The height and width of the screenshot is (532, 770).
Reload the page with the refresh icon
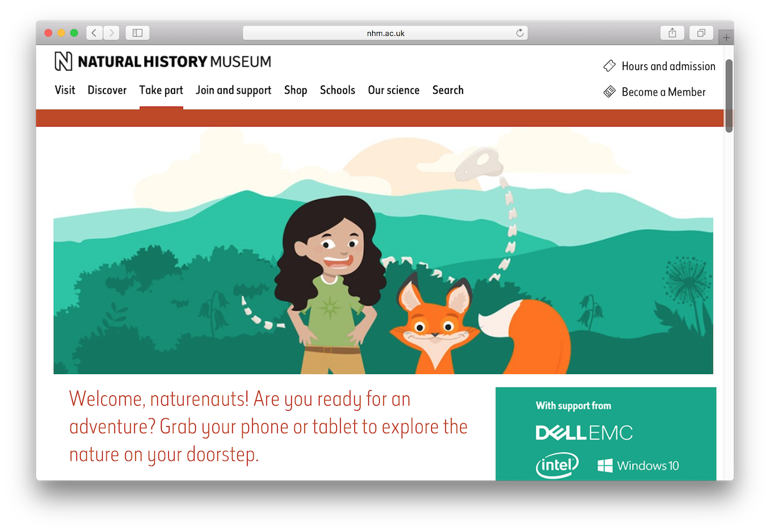[520, 33]
